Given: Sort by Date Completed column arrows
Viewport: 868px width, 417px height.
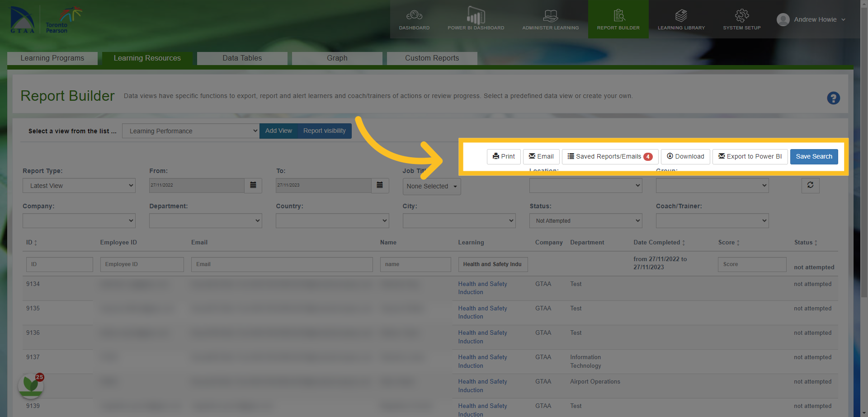Looking at the screenshot, I should pos(683,243).
